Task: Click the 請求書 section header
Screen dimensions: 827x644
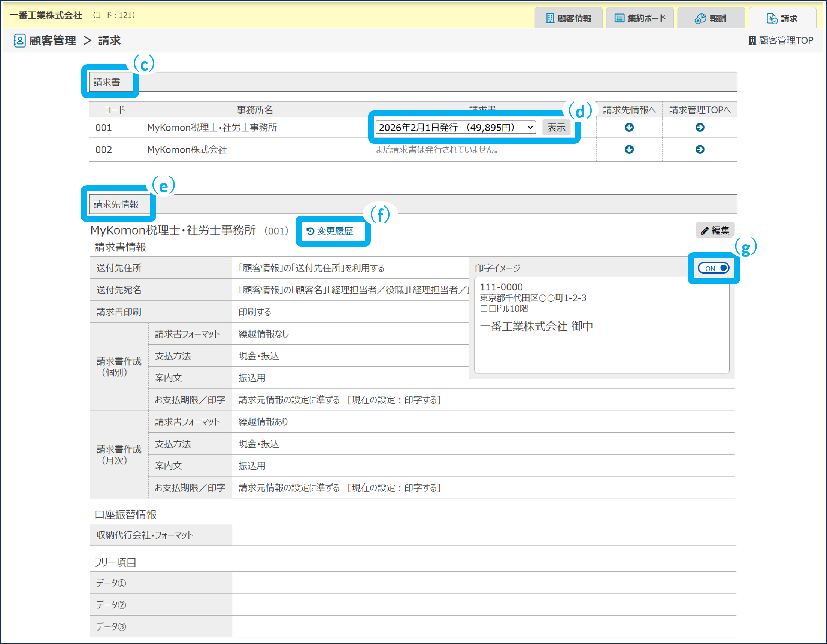Action: (x=107, y=82)
